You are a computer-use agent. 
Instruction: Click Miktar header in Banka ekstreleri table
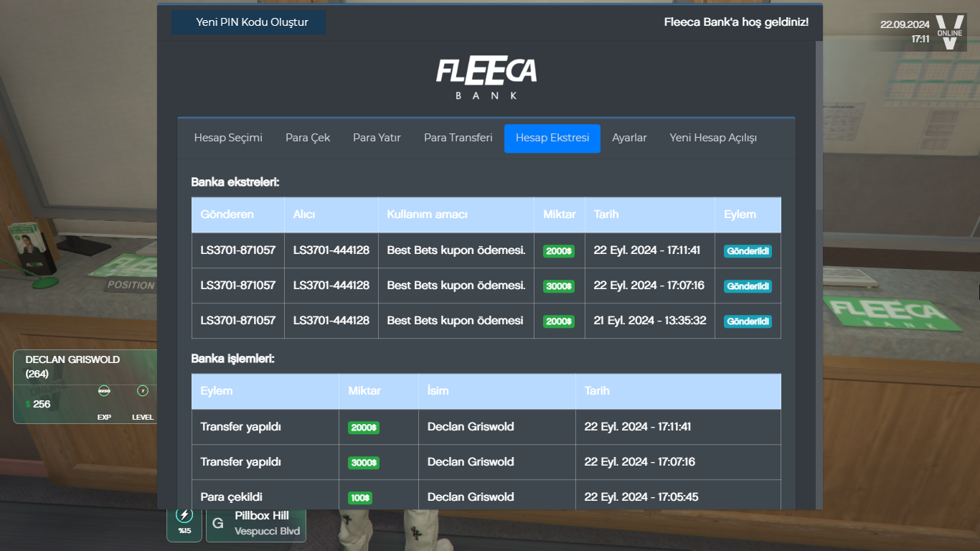560,215
